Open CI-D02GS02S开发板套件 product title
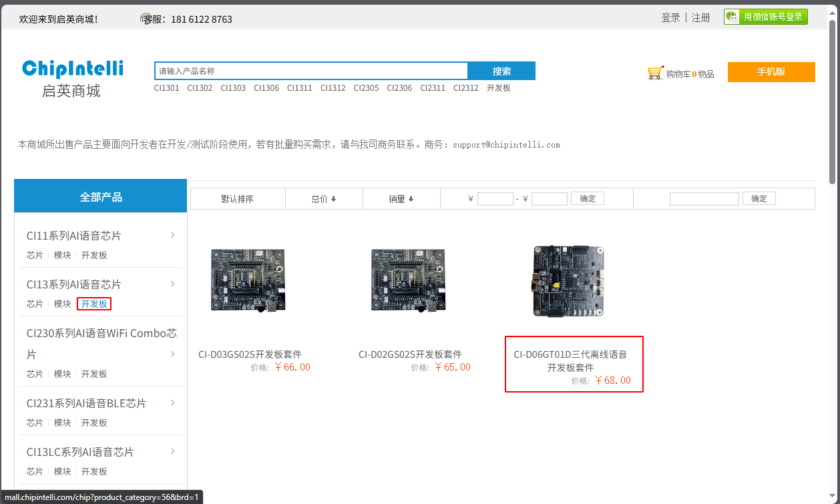The image size is (840, 504). (x=410, y=354)
